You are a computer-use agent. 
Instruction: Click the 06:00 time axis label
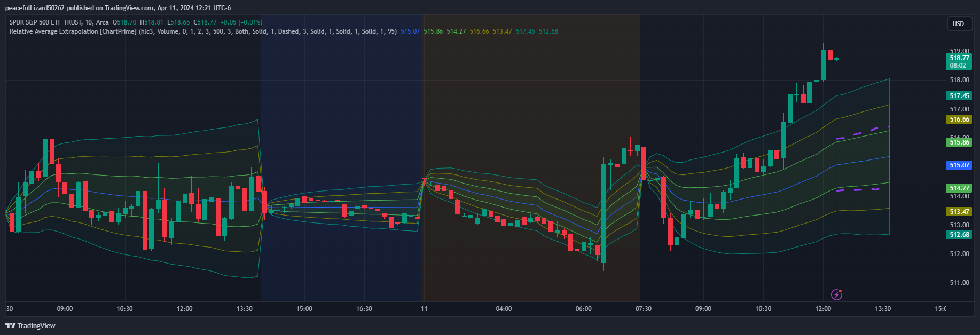click(x=584, y=309)
